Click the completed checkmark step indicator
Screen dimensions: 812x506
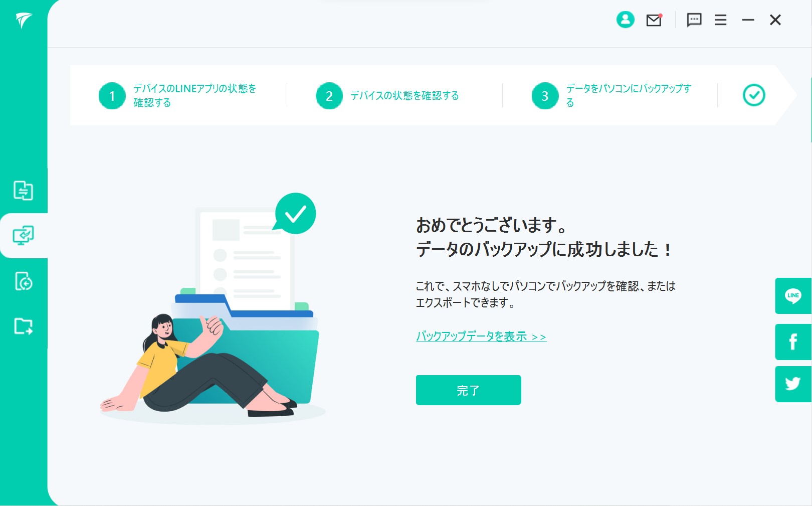click(x=753, y=95)
